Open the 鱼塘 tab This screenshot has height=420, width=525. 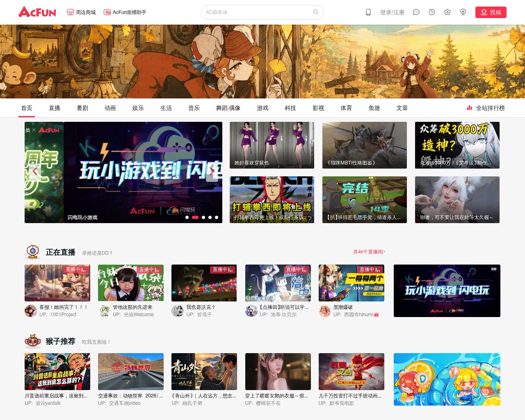374,108
